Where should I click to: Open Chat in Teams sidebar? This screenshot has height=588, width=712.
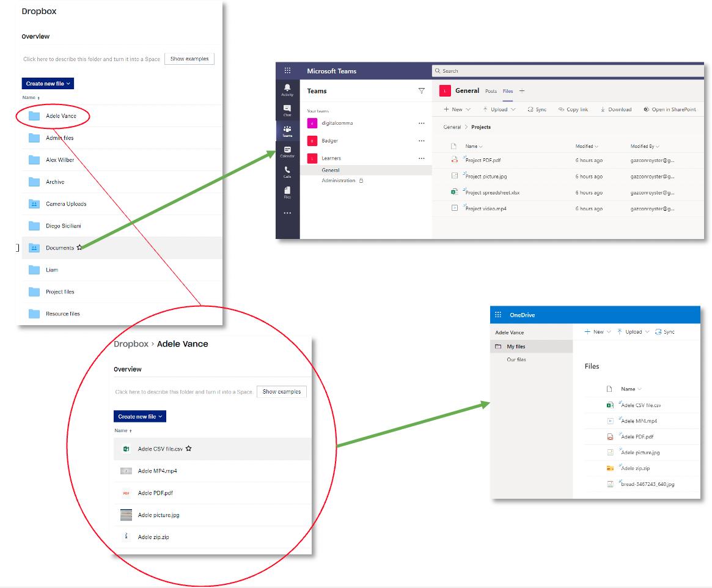click(287, 111)
